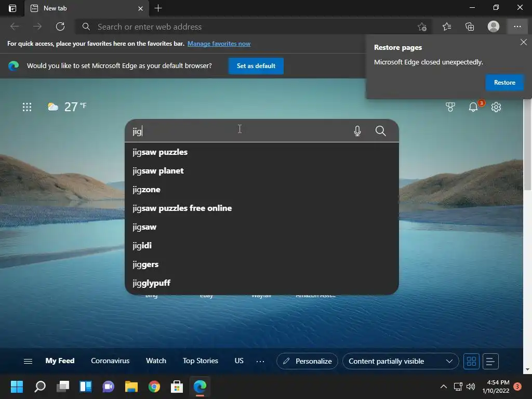Image resolution: width=532 pixels, height=399 pixels.
Task: Launch Google Chrome from taskbar
Action: coord(154,387)
